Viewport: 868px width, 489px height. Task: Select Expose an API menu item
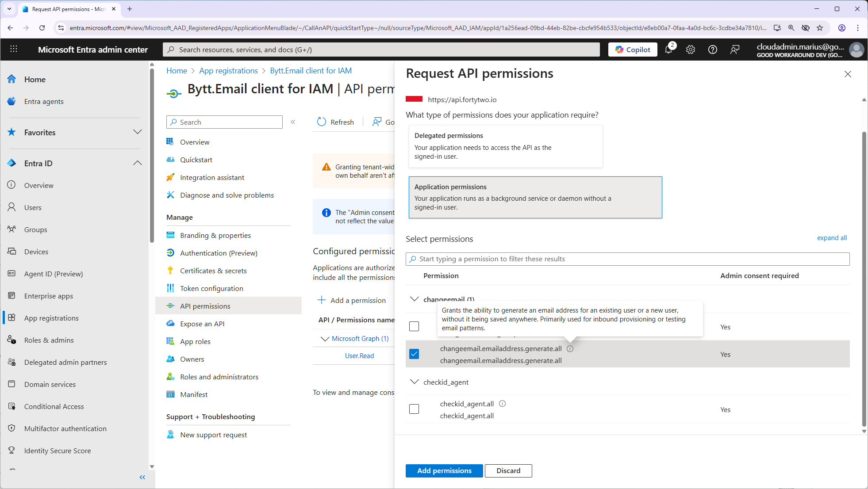tap(202, 324)
